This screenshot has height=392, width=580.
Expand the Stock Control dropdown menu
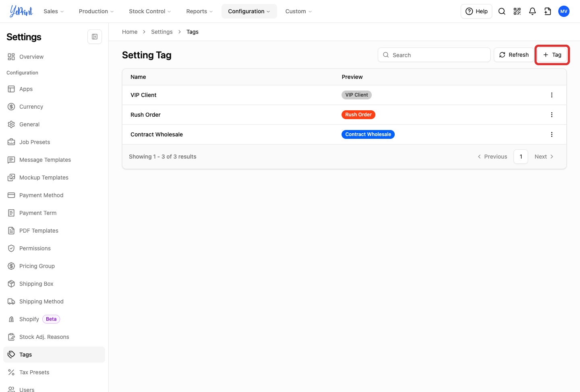pyautogui.click(x=150, y=11)
